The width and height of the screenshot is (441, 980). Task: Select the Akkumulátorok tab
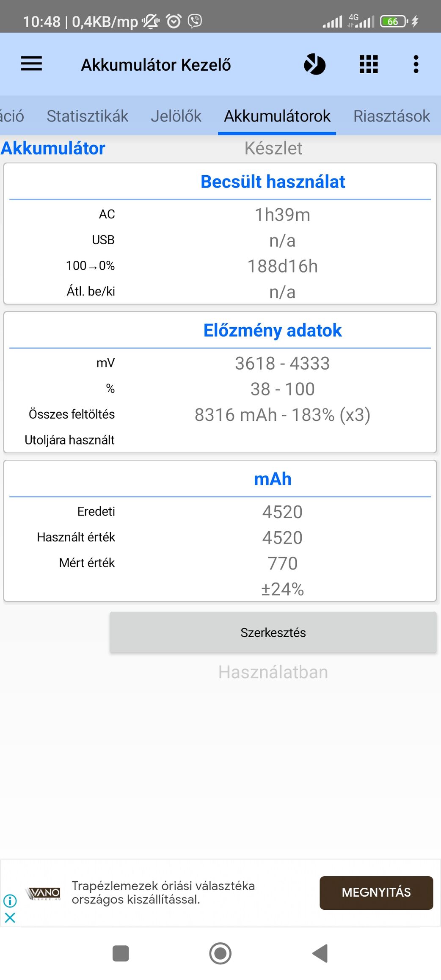[x=277, y=116]
